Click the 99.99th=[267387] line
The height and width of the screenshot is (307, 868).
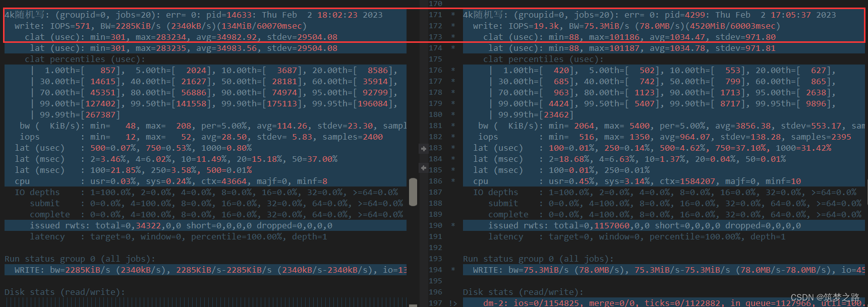coord(75,115)
